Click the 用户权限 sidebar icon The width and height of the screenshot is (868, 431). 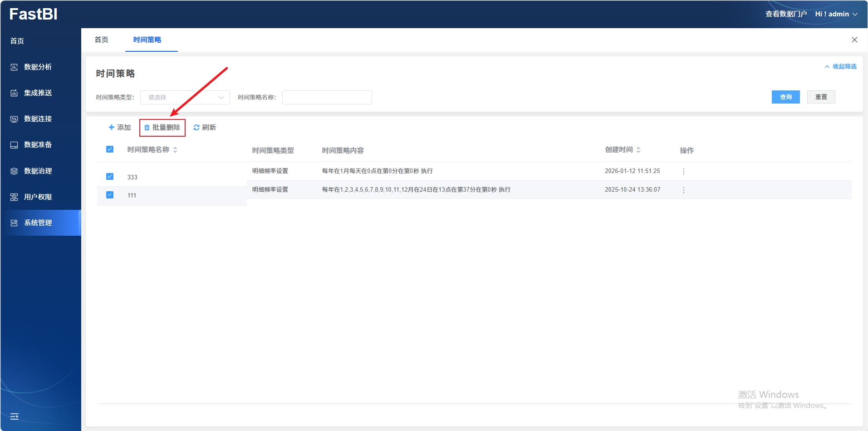point(14,197)
